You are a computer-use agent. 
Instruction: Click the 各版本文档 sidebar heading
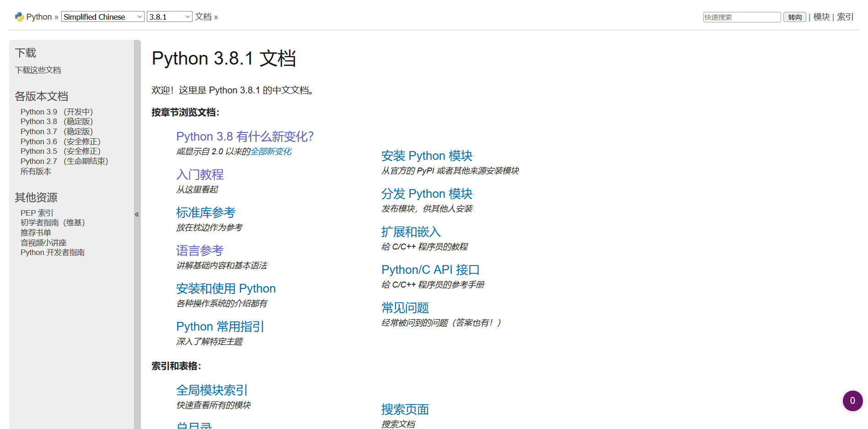(x=42, y=96)
